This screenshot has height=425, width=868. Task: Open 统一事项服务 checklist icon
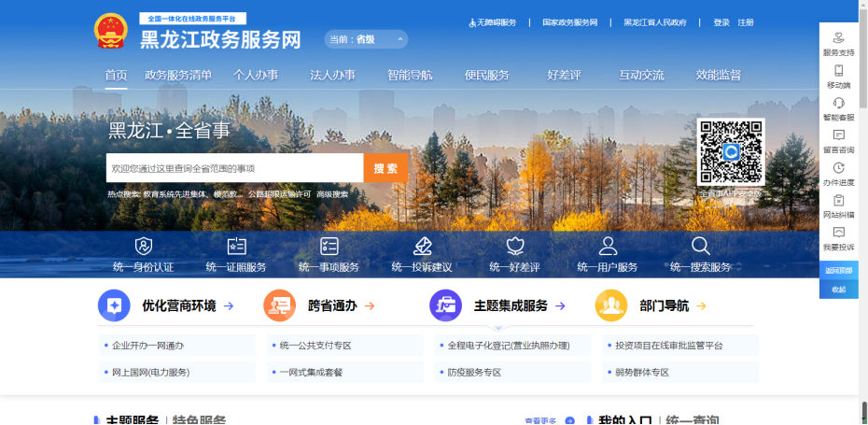329,246
